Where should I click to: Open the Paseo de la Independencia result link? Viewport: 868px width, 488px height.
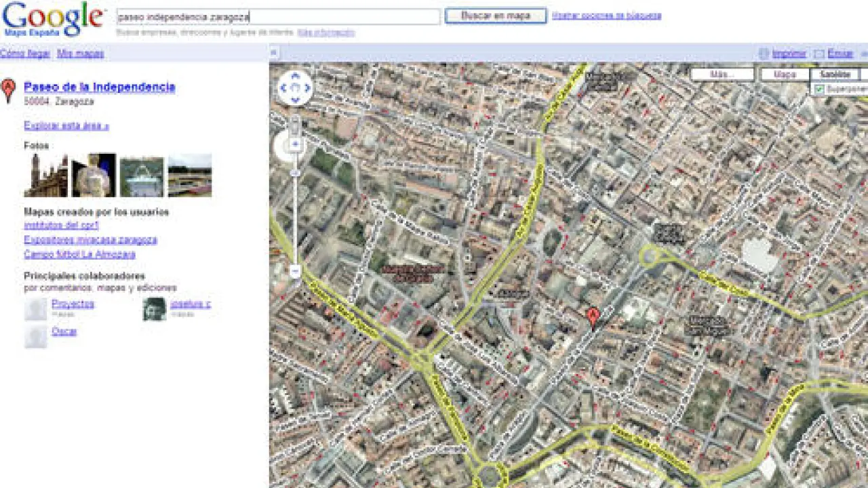[100, 87]
